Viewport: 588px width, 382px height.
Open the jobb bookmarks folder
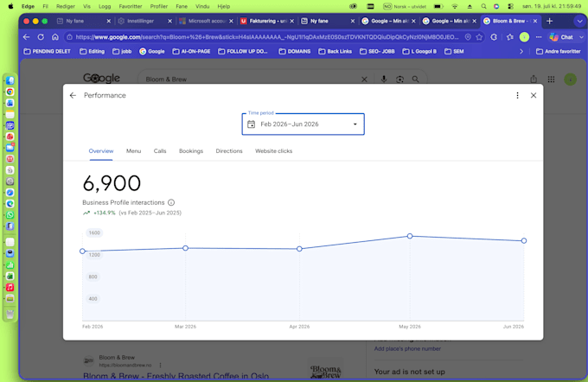[x=122, y=51]
